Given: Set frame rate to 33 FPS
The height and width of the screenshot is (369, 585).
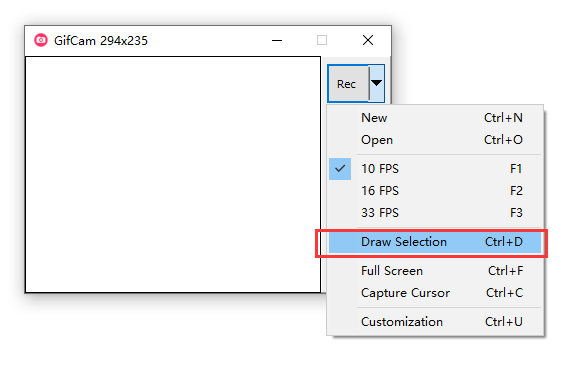Looking at the screenshot, I should pos(435,213).
